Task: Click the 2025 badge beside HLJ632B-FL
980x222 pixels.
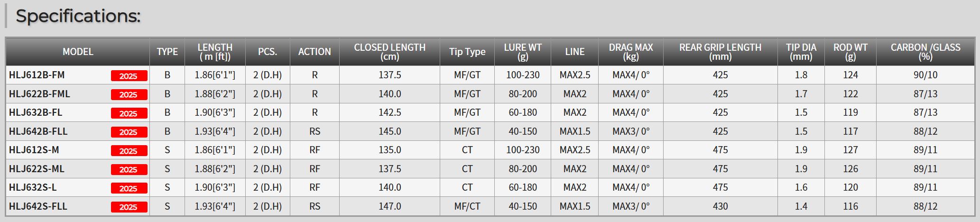Action: point(129,113)
